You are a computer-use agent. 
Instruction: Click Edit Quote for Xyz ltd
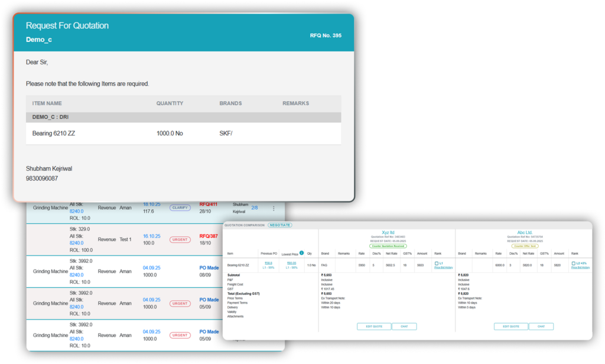pos(373,326)
